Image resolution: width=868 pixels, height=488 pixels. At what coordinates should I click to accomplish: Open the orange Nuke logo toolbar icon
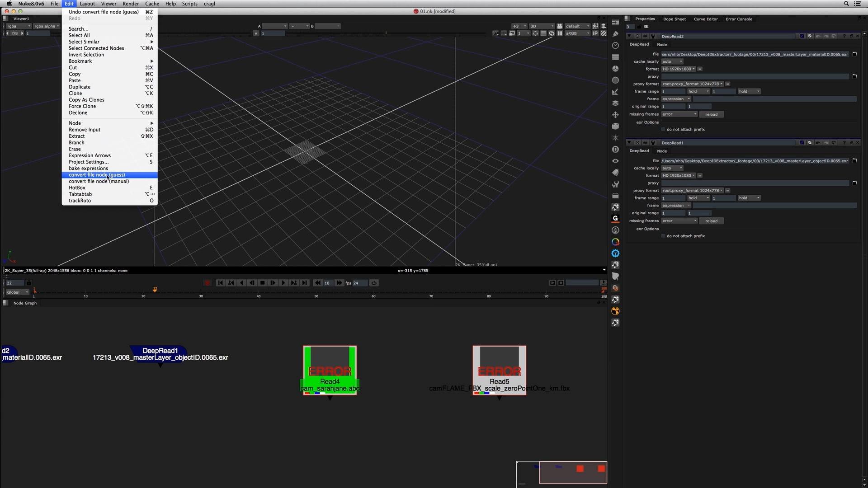[615, 311]
